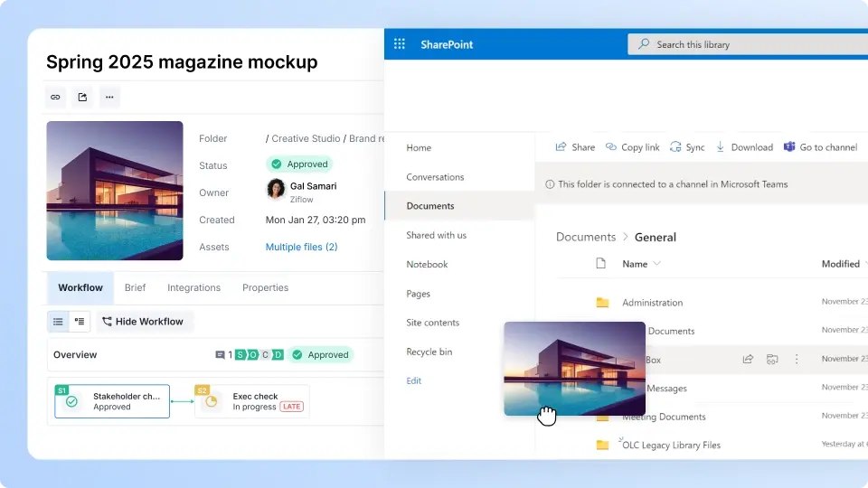Open vertical ellipsis on highlighted folder row
This screenshot has width=868, height=488.
click(797, 360)
